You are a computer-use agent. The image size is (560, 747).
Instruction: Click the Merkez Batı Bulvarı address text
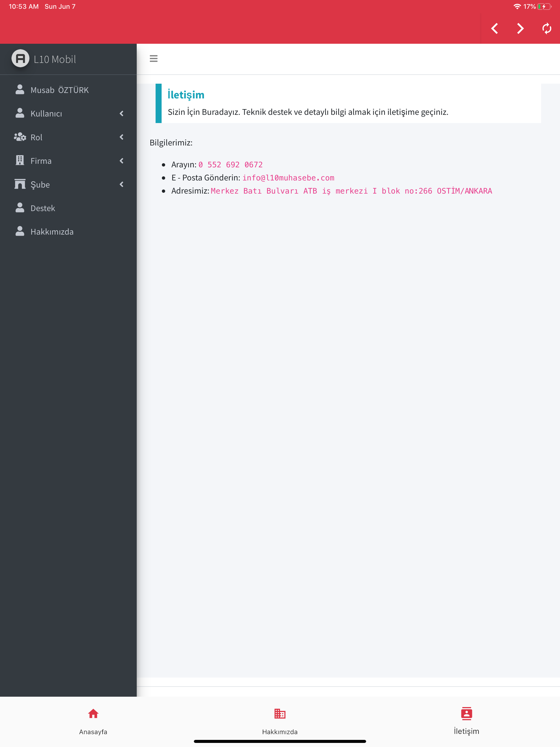(351, 191)
